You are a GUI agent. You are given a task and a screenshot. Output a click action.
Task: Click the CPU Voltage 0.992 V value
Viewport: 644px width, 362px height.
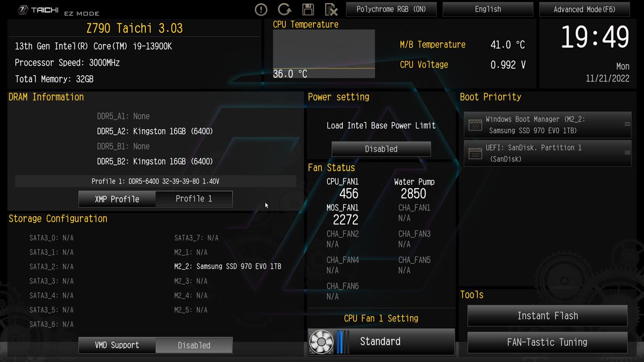point(508,65)
